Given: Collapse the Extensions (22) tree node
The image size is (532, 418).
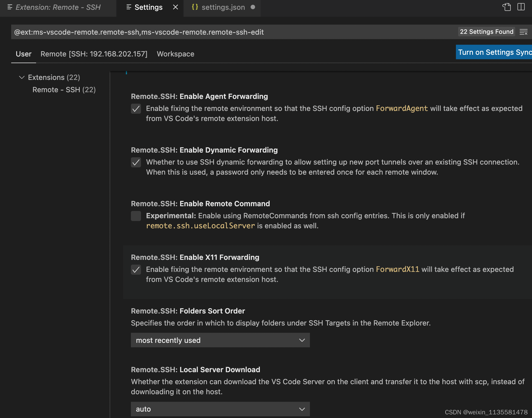Looking at the screenshot, I should pos(22,77).
